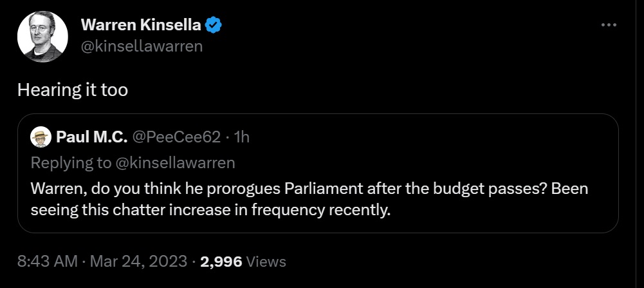Select the Paul M.C. display name
Screen dimensions: 644x288
pos(91,137)
